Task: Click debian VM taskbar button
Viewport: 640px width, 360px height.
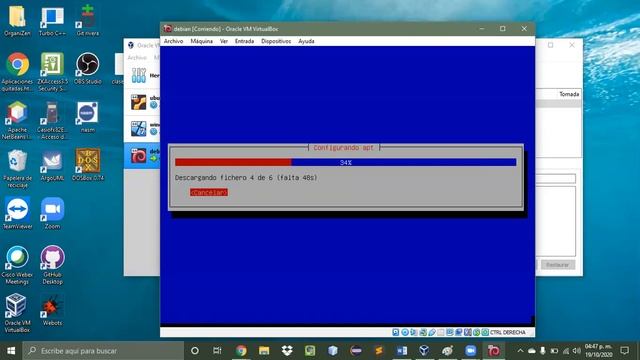Action: pos(493,351)
